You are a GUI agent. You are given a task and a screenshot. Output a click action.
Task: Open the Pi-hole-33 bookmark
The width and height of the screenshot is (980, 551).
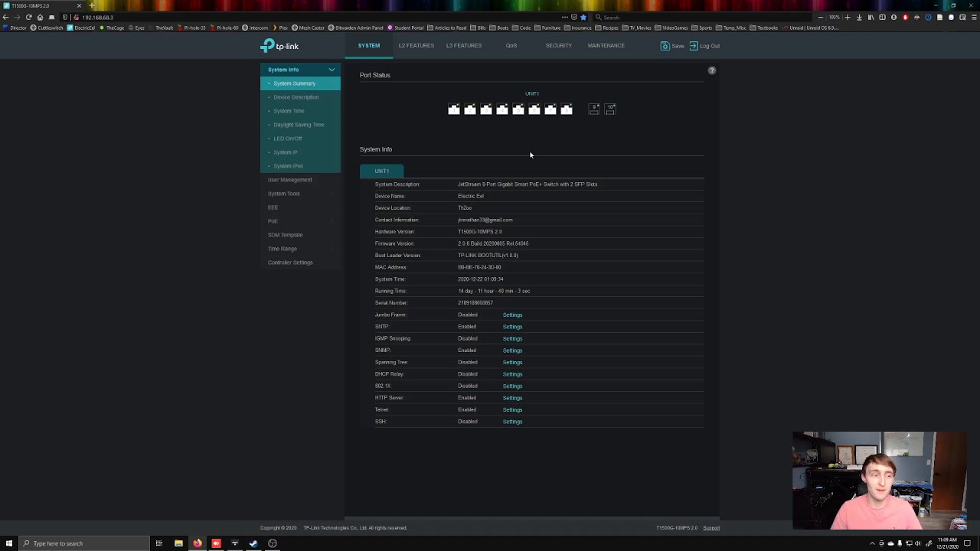click(192, 28)
